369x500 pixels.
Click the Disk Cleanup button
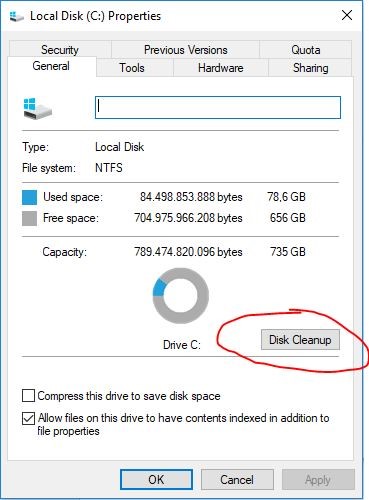coord(300,340)
